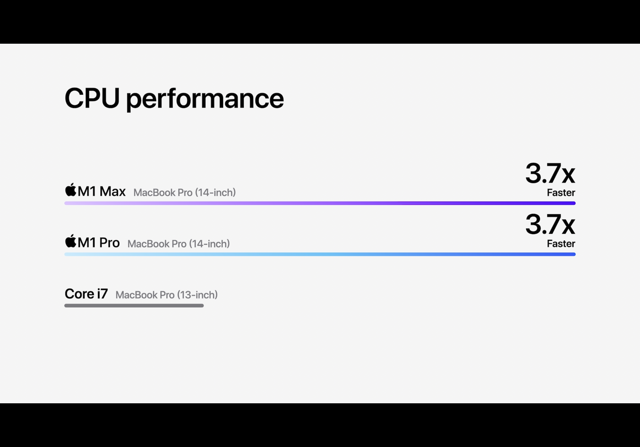Click the right end of the gray bar
Viewport: 640px width, 447px height.
(x=201, y=305)
